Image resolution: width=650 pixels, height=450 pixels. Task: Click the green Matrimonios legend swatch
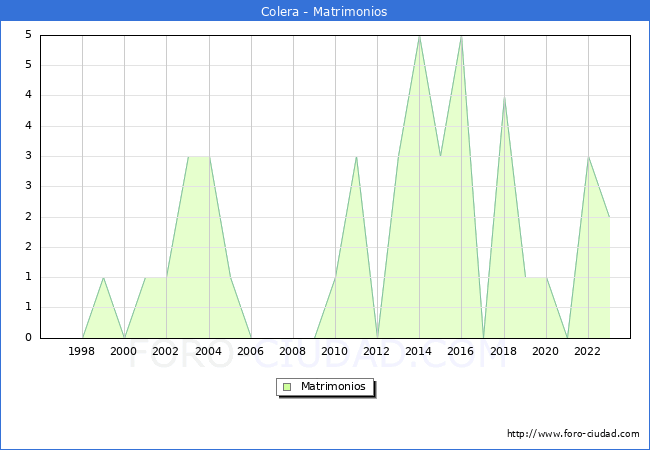(287, 386)
